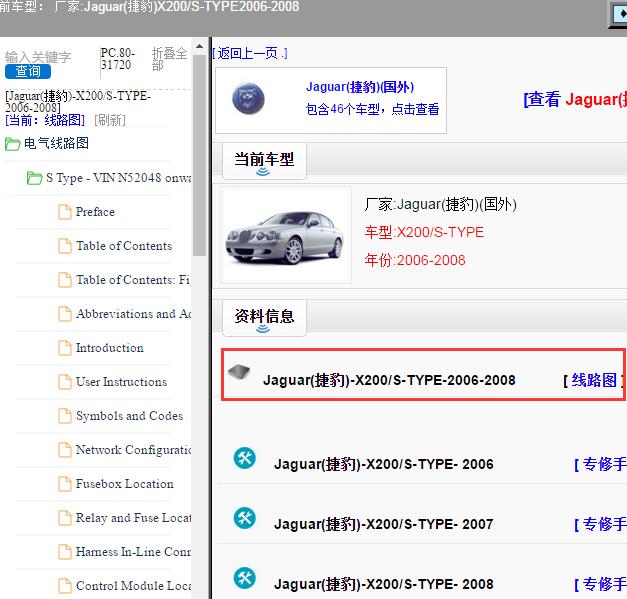Open Jaguar(捷豹)-X200/S-TYPE- 2008 manual

[x=383, y=584]
